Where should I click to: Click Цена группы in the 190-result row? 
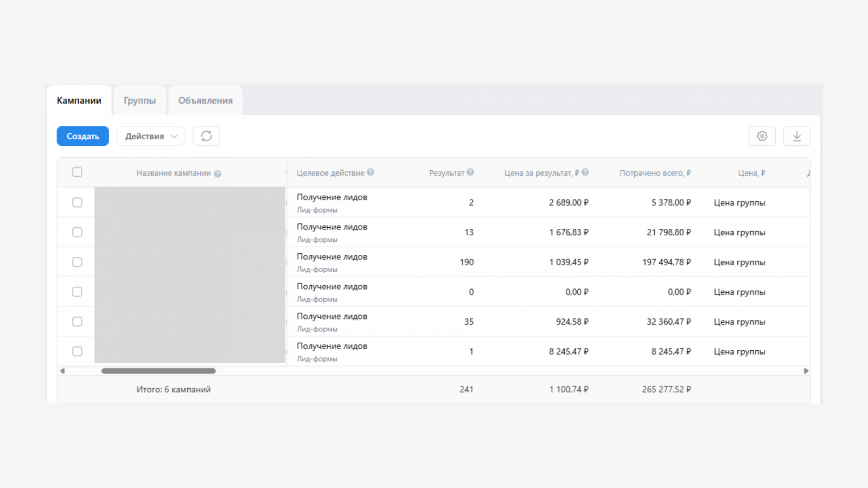tap(739, 262)
